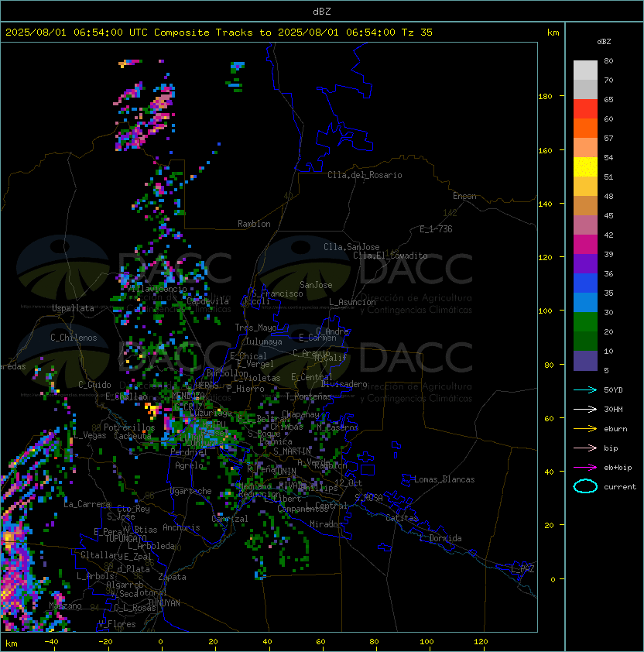
Task: Select the green 30 dBZ legend swatch
Action: click(585, 322)
